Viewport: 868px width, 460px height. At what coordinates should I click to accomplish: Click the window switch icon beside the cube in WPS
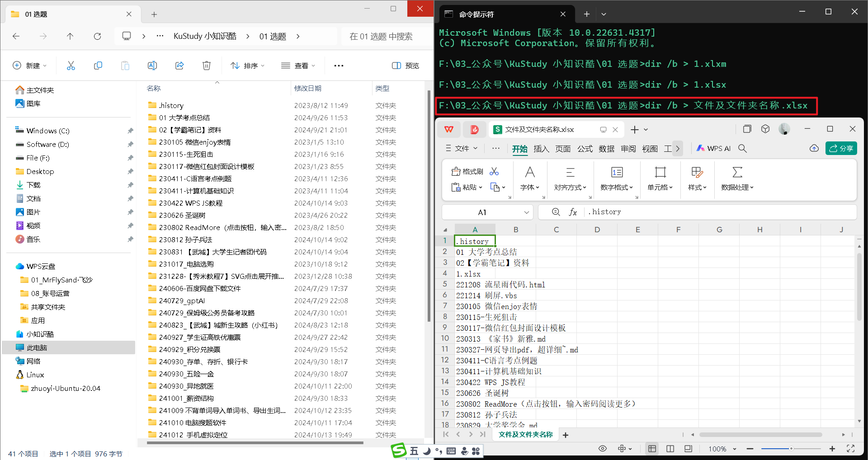[747, 129]
